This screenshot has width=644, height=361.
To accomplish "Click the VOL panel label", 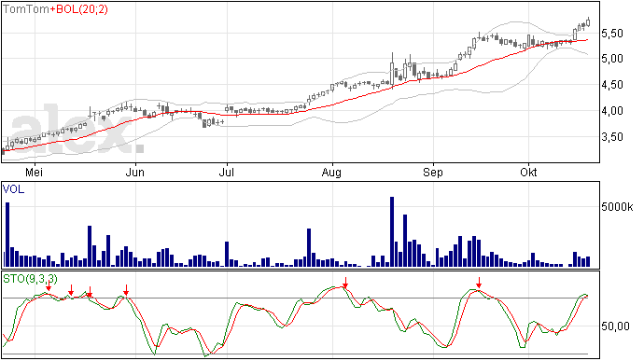I will pyautogui.click(x=14, y=189).
